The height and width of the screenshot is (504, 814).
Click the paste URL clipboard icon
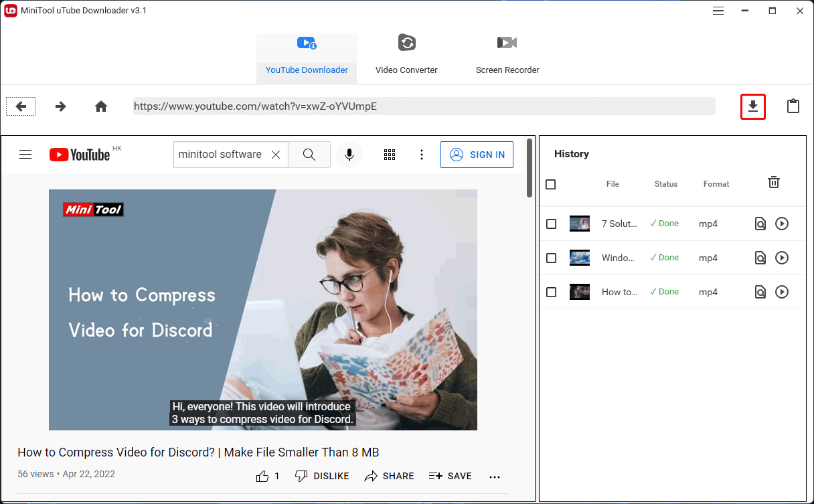(793, 106)
